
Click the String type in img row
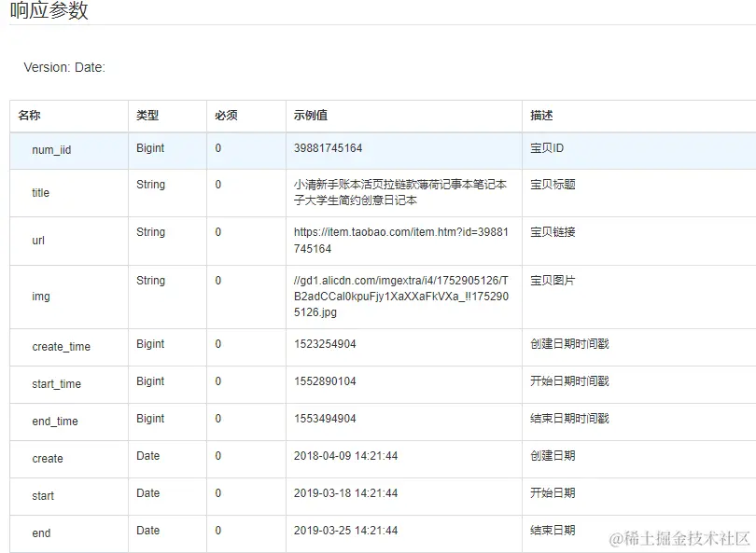tap(150, 281)
